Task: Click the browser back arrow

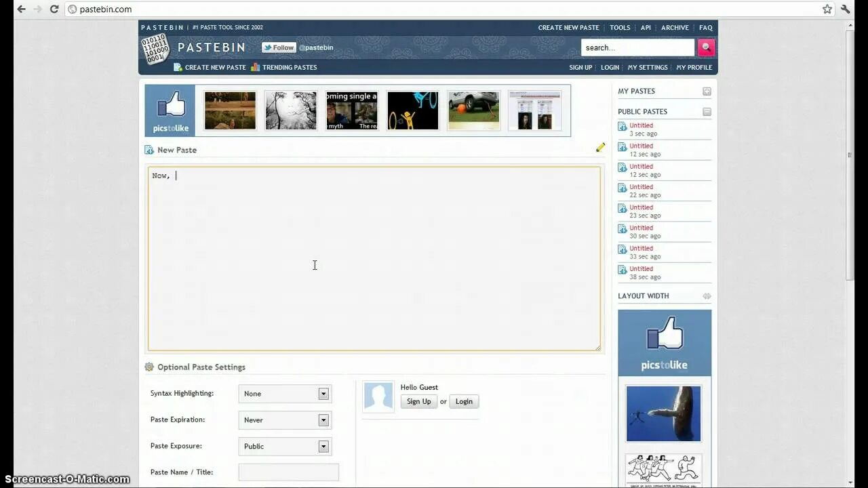Action: tap(21, 9)
